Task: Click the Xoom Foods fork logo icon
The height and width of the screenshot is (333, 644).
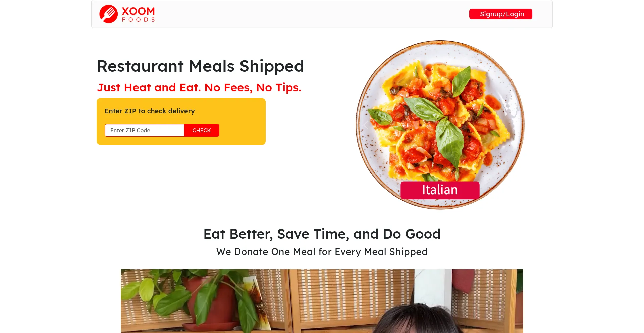Action: click(x=108, y=14)
